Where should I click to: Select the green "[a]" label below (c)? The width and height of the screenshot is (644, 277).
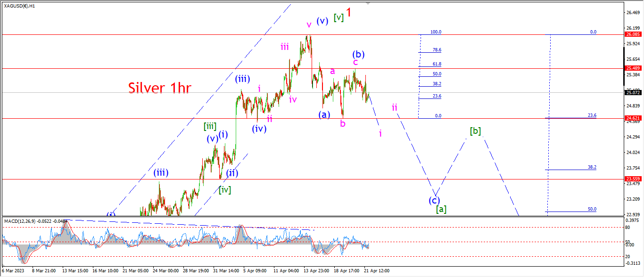(x=441, y=208)
